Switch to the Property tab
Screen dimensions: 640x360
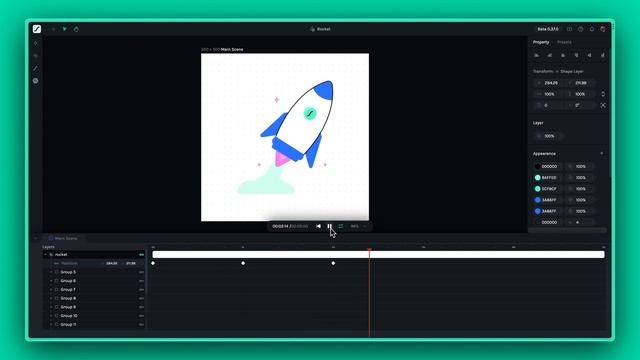(541, 42)
